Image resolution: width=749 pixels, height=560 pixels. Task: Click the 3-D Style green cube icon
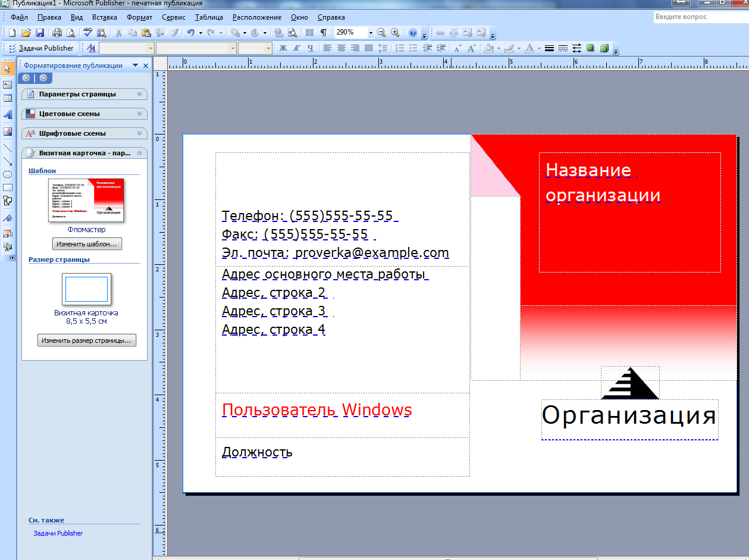604,48
